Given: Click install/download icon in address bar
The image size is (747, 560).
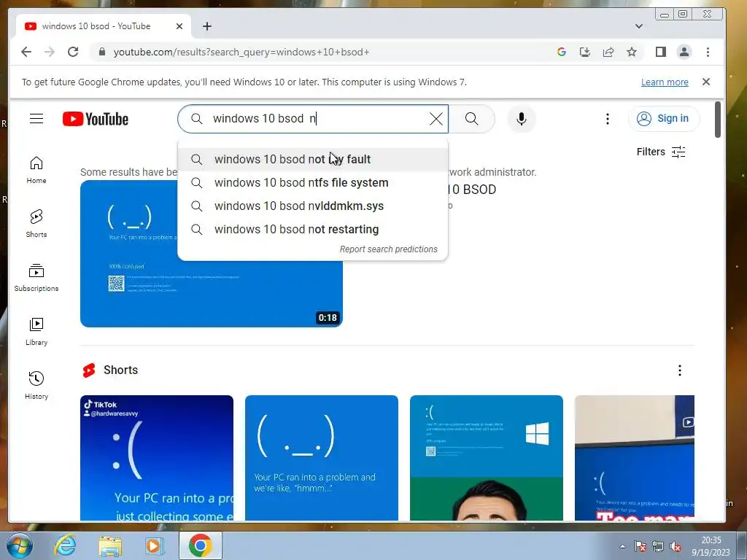Looking at the screenshot, I should (x=585, y=52).
